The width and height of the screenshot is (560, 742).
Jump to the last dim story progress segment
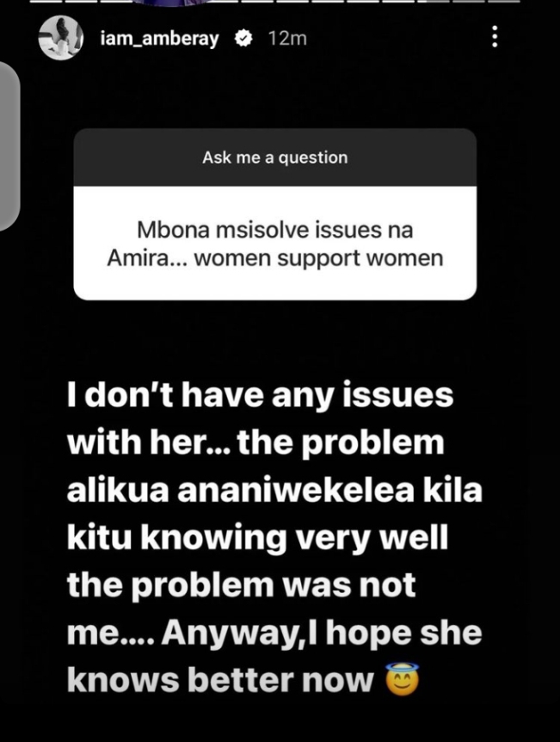(x=506, y=2)
